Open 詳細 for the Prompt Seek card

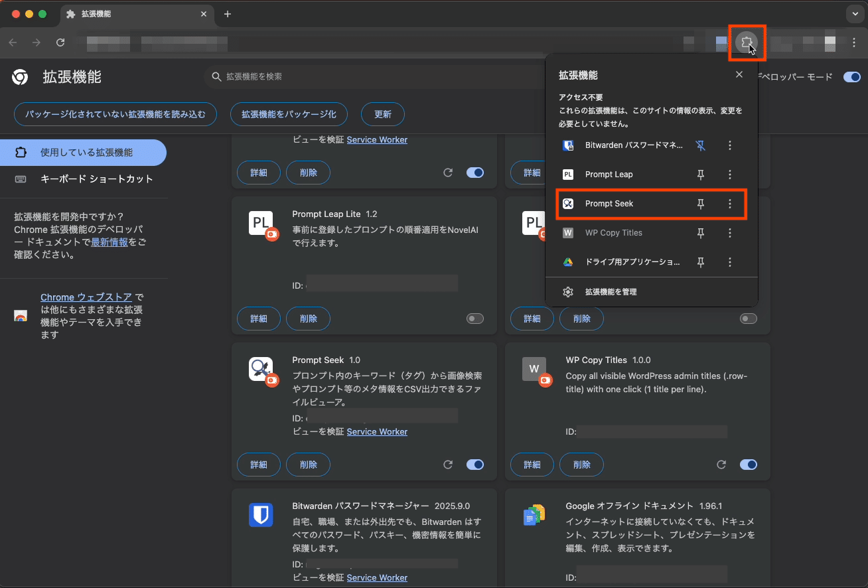(259, 465)
